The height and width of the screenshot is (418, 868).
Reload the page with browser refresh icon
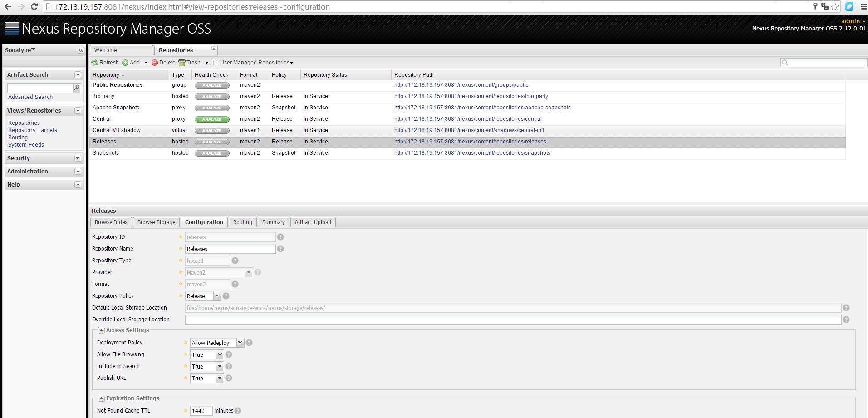click(x=34, y=7)
